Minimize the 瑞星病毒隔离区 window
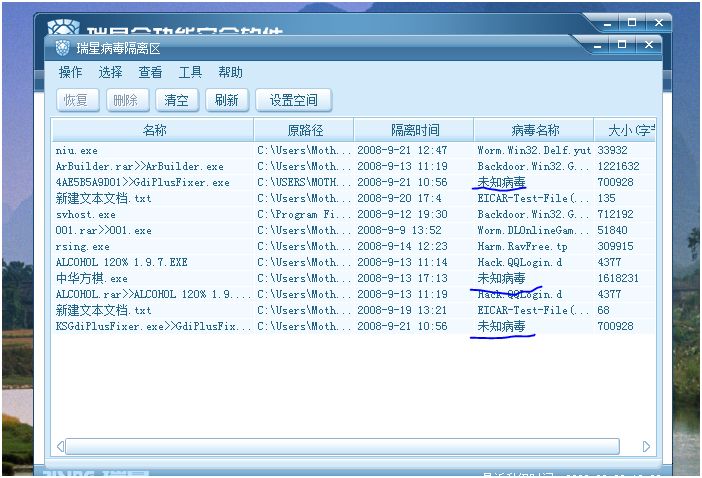 pos(598,46)
